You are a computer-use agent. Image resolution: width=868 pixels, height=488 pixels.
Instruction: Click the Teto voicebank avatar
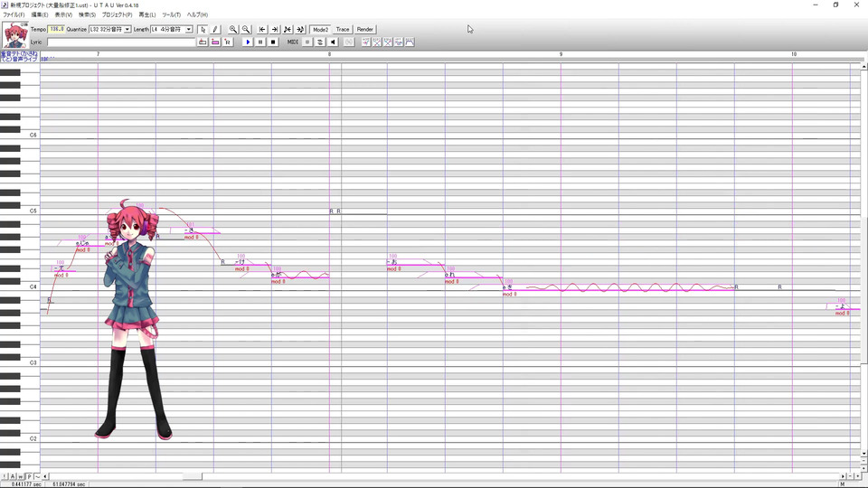pyautogui.click(x=15, y=35)
